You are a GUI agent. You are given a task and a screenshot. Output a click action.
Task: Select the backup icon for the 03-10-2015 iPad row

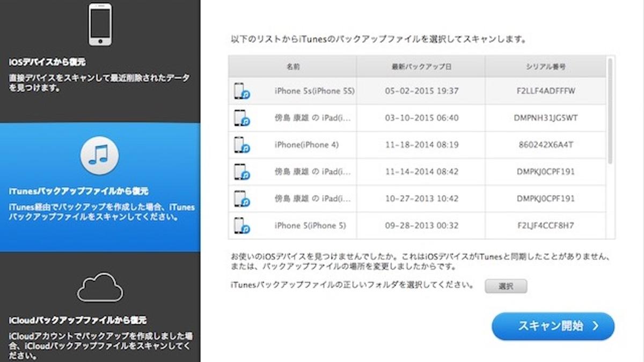242,118
